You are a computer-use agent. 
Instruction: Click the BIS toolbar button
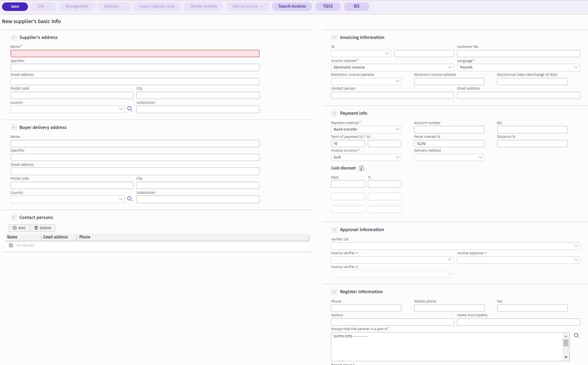(x=356, y=6)
